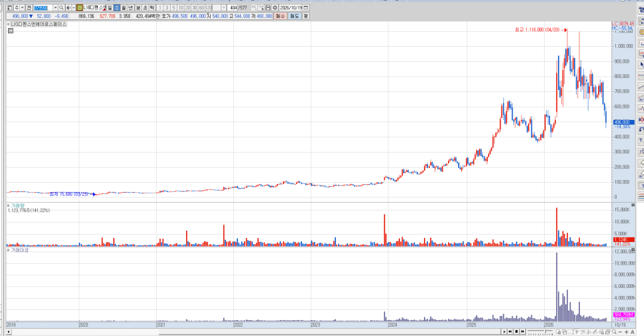Click the gear icon at top of right sidebar
Screen dimensions: 644x336
point(641,32)
